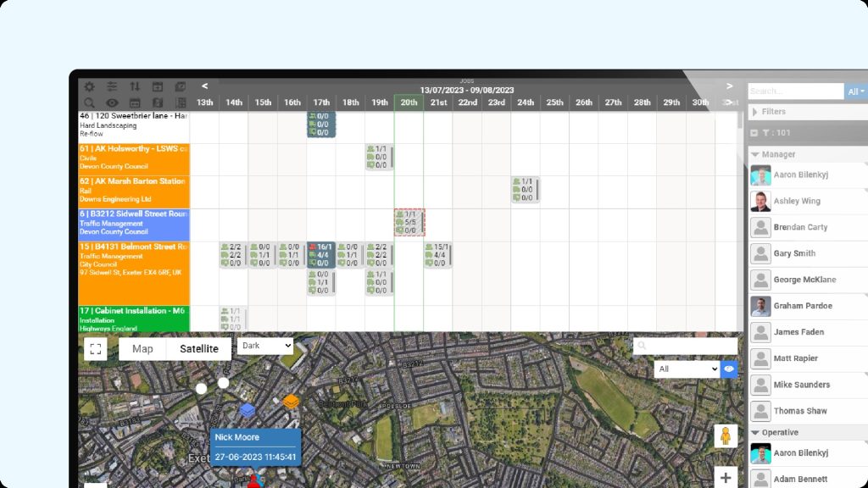Click the eye visibility icon in toolbar
The width and height of the screenshot is (868, 488).
(x=111, y=103)
